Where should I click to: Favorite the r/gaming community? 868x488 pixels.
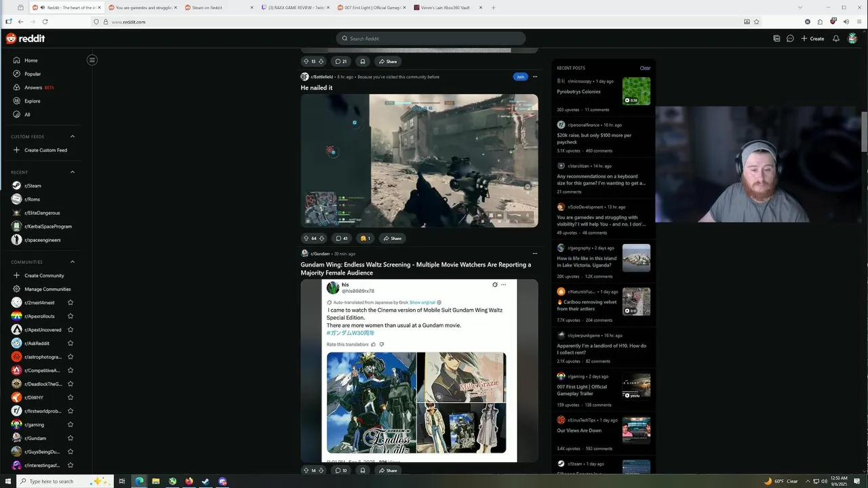(71, 425)
